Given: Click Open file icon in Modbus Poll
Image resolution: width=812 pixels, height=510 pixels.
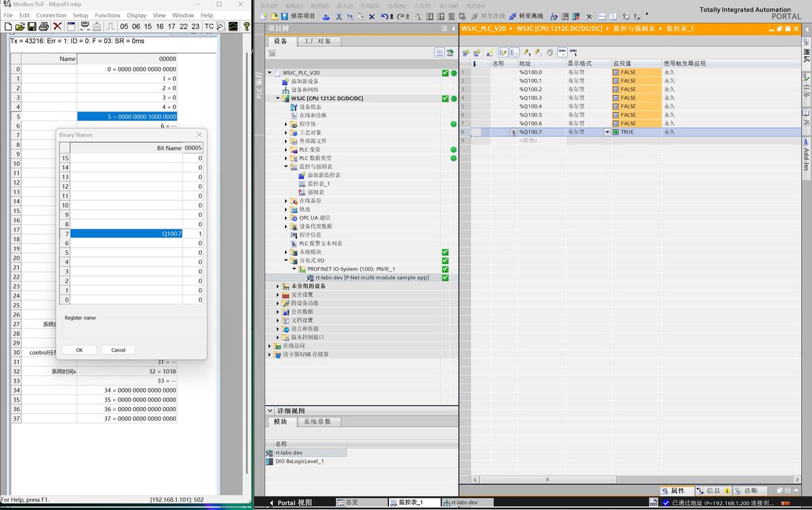Looking at the screenshot, I should (20, 26).
